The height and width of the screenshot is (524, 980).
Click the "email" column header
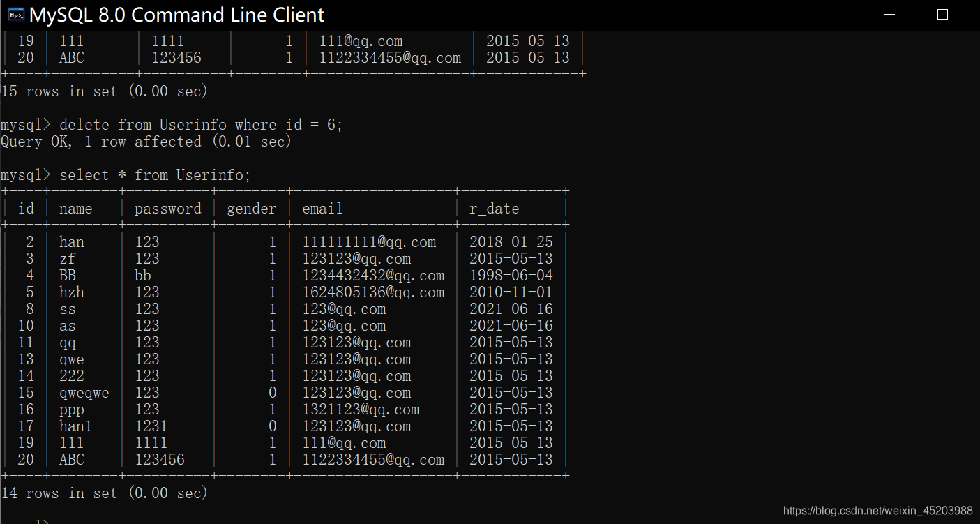point(322,209)
